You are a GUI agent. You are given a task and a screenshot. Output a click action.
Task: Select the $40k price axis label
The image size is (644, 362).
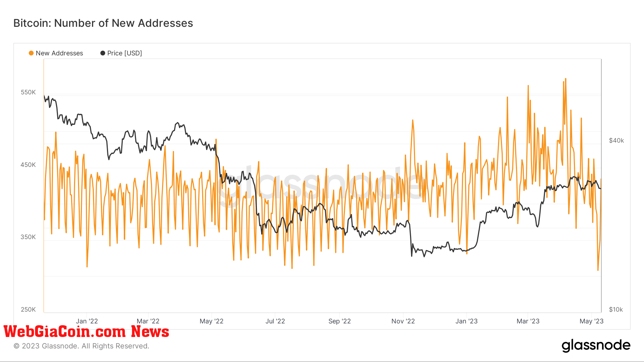616,140
